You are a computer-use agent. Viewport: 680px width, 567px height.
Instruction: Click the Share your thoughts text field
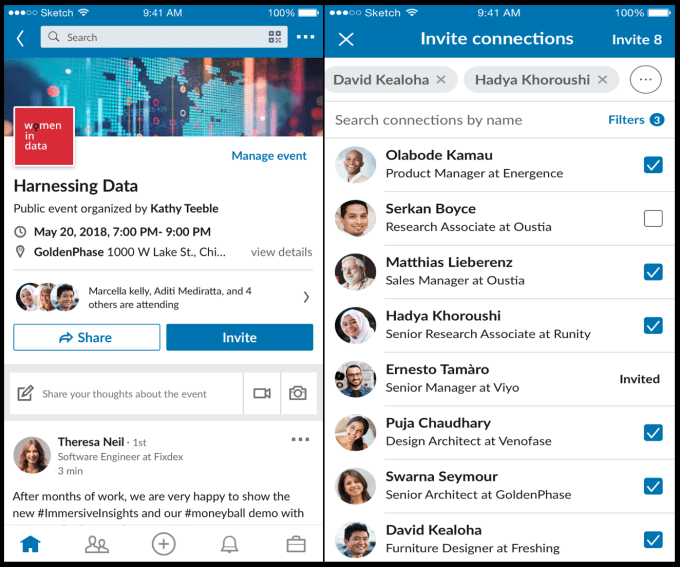pyautogui.click(x=124, y=394)
